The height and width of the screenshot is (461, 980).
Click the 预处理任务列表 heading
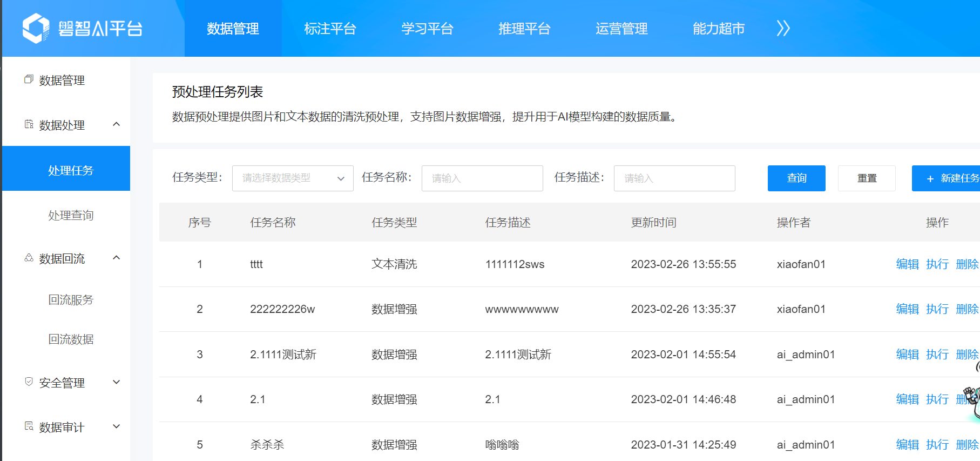[x=218, y=92]
